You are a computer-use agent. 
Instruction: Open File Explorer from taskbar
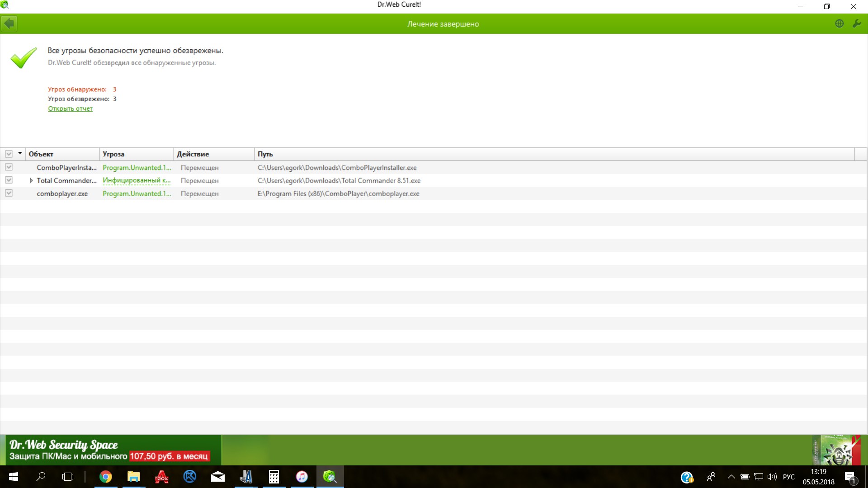click(133, 477)
